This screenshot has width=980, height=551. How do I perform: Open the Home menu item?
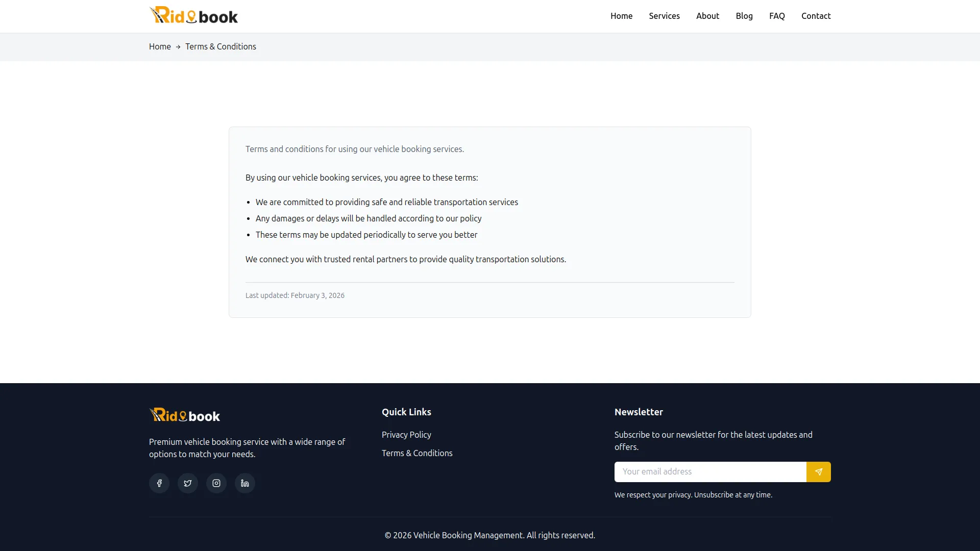click(x=621, y=16)
